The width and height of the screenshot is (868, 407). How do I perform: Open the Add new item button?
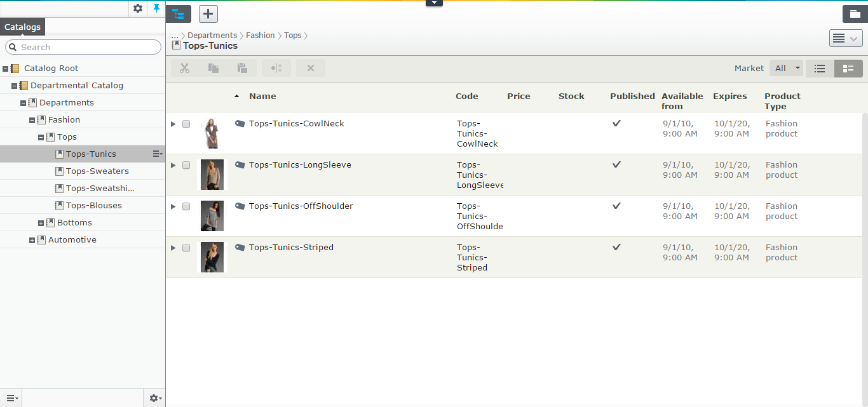(x=208, y=13)
